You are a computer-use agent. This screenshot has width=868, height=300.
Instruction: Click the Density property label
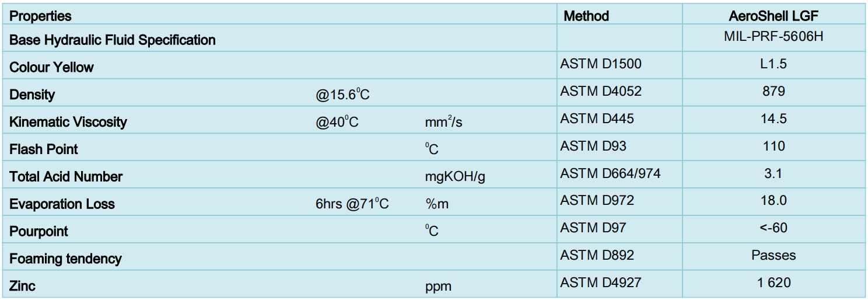pos(32,95)
